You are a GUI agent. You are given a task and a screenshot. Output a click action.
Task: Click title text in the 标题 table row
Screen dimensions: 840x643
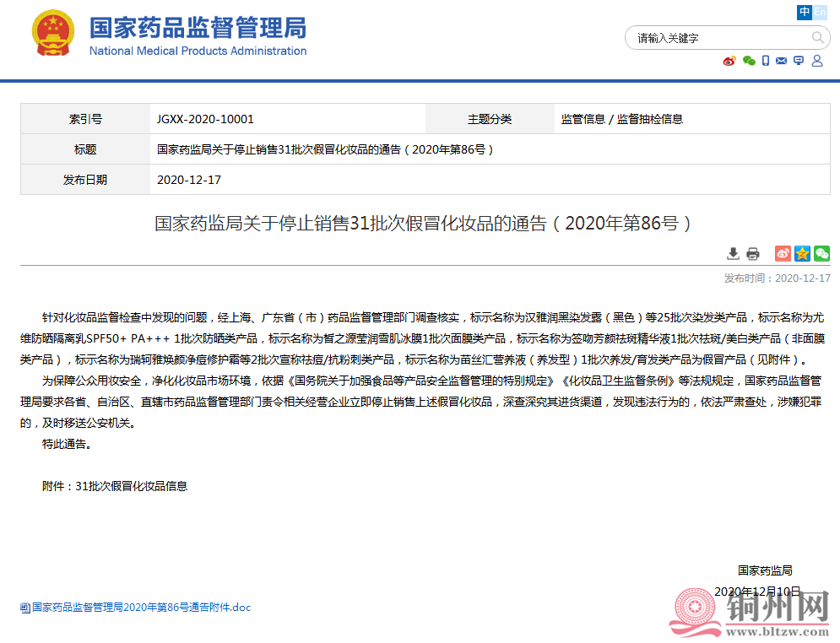325,149
